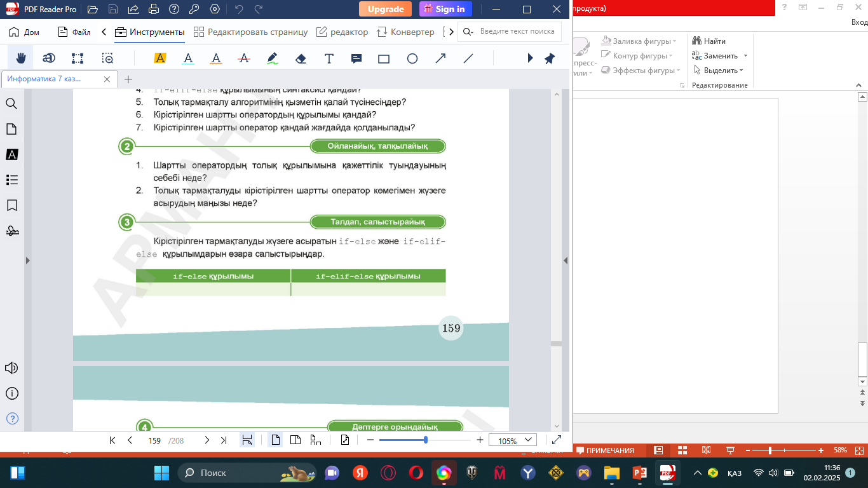Viewport: 868px width, 488px height.
Task: Pick the Line drawing tool
Action: click(468, 58)
